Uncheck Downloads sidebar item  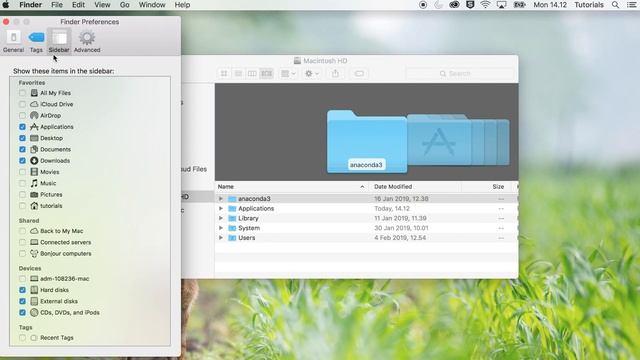pyautogui.click(x=22, y=161)
